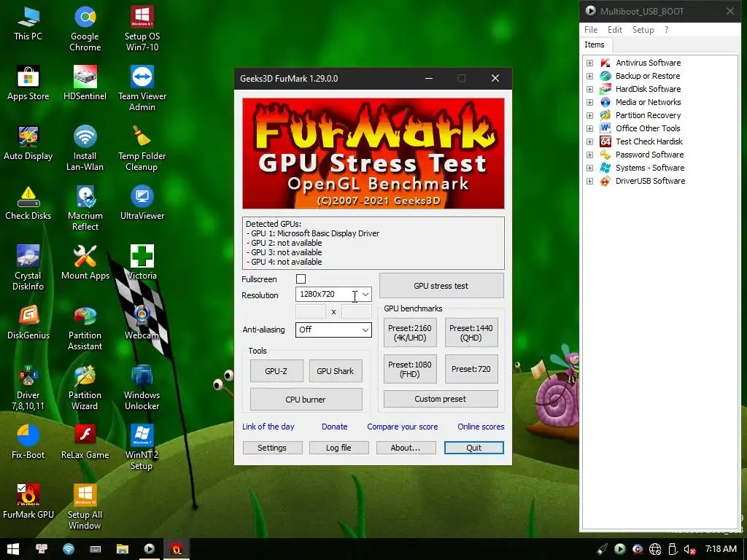Launch Partition Wizard desktop icon
The height and width of the screenshot is (560, 747).
point(85,387)
